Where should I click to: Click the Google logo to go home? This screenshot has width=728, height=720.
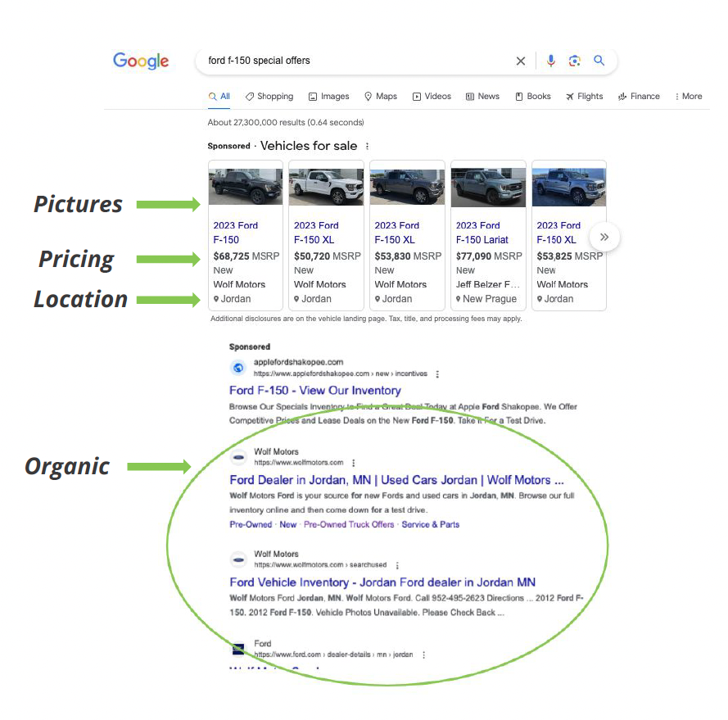tap(140, 61)
